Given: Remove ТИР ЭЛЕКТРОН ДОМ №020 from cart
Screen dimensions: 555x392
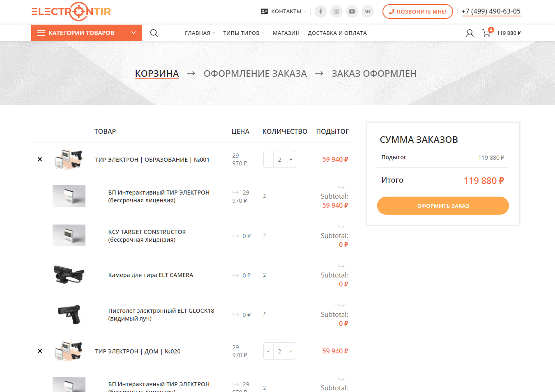Looking at the screenshot, I should point(40,351).
